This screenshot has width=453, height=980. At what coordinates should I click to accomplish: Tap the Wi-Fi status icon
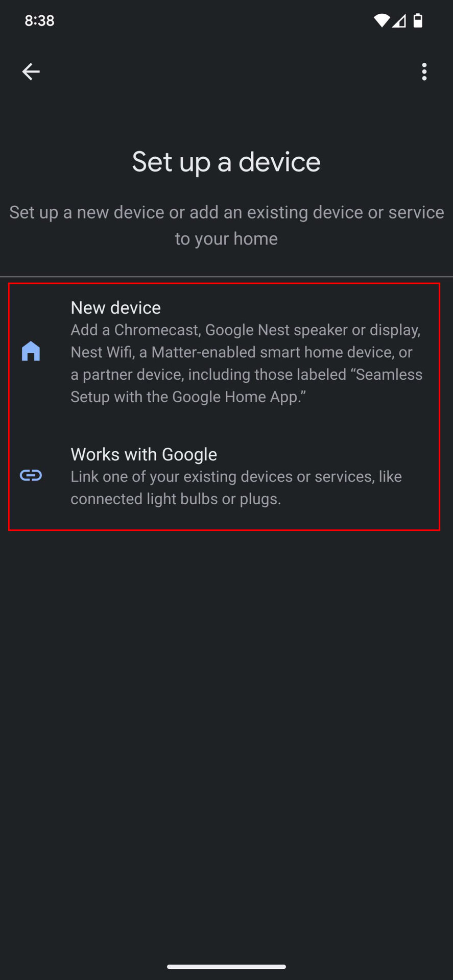click(x=382, y=20)
